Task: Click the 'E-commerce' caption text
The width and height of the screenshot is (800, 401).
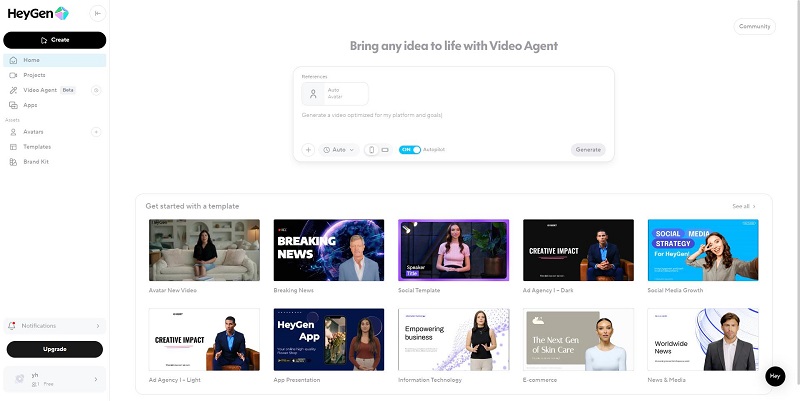Action: coord(540,380)
